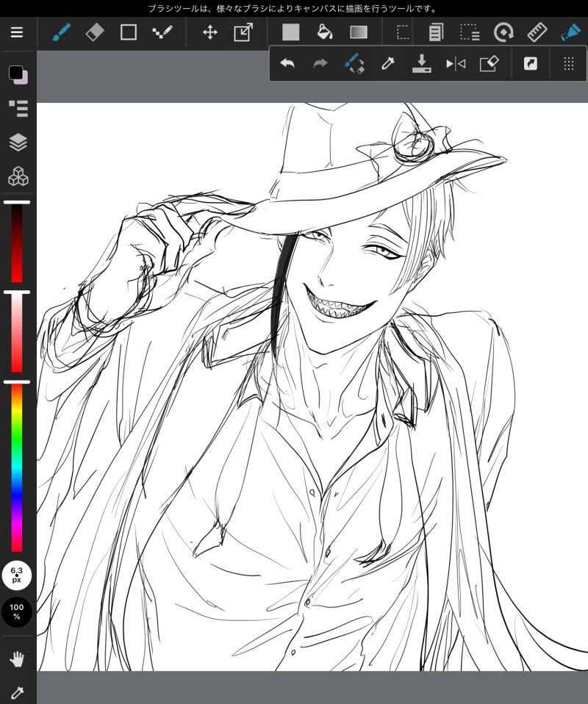The image size is (588, 704).
Task: Select the eyedropper in left sidebar
Action: tap(17, 693)
